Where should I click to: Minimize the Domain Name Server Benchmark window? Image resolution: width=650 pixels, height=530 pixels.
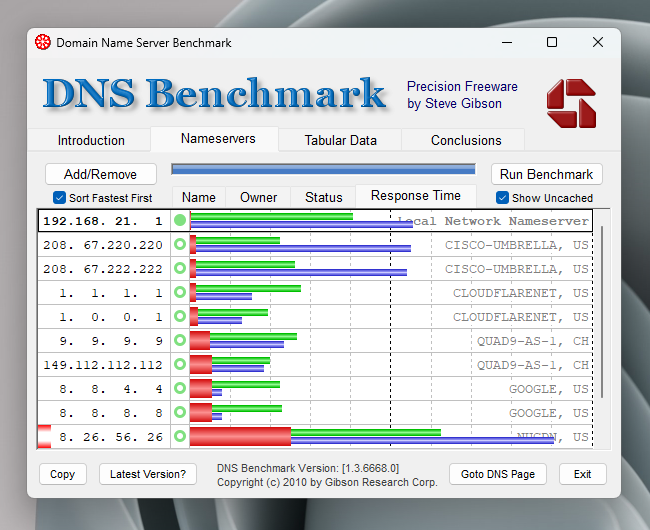(507, 42)
